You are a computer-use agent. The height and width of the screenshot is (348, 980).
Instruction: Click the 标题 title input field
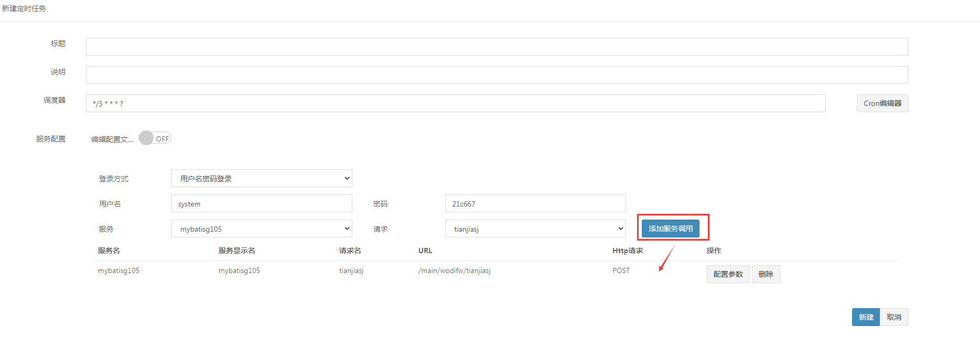[x=497, y=47]
